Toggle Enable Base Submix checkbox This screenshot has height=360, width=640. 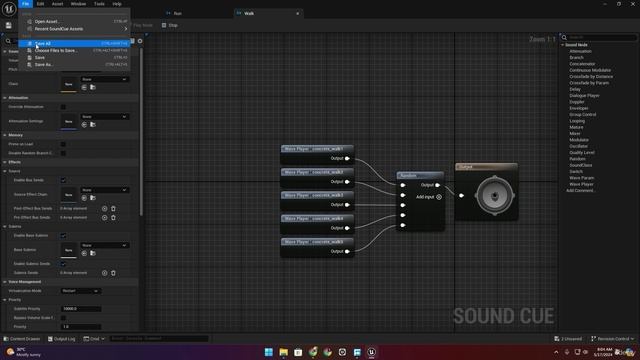coord(63,236)
